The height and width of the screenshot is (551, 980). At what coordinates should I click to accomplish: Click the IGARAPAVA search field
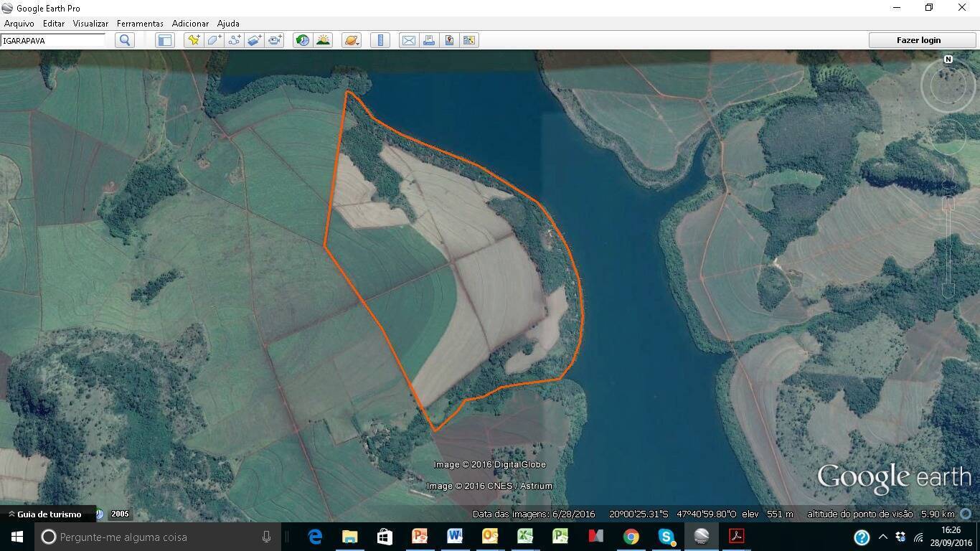(x=53, y=41)
